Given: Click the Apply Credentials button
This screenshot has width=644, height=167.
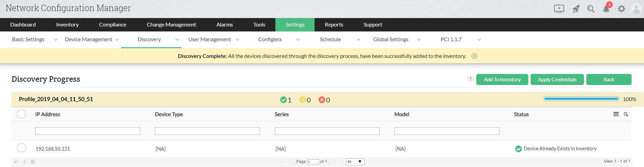Looking at the screenshot, I should point(557,79).
